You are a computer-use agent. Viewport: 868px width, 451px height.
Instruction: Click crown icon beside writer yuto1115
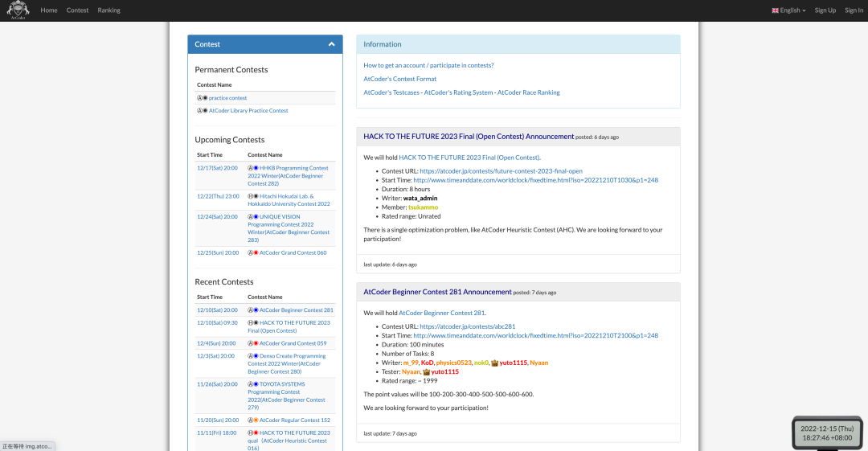coord(495,363)
